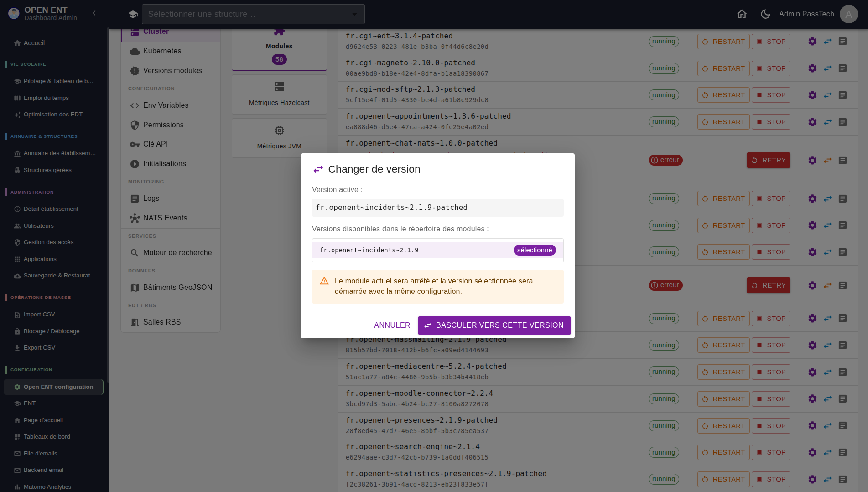This screenshot has width=868, height=492.
Task: Toggle dark mode moon icon
Action: [766, 14]
